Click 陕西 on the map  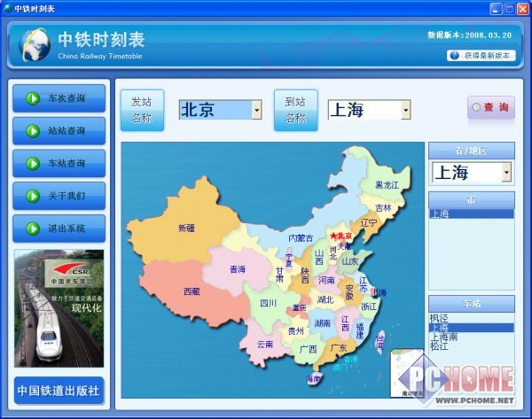click(x=305, y=275)
